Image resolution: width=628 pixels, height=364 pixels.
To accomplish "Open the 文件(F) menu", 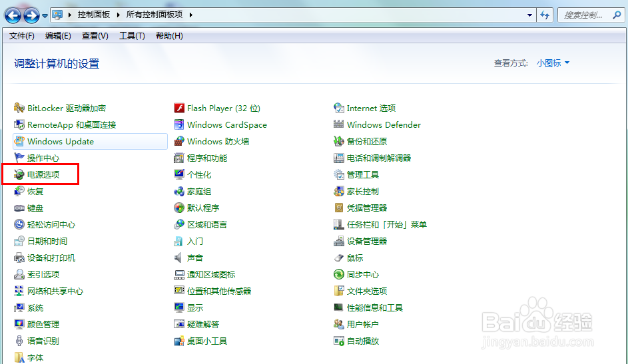I will tap(21, 36).
